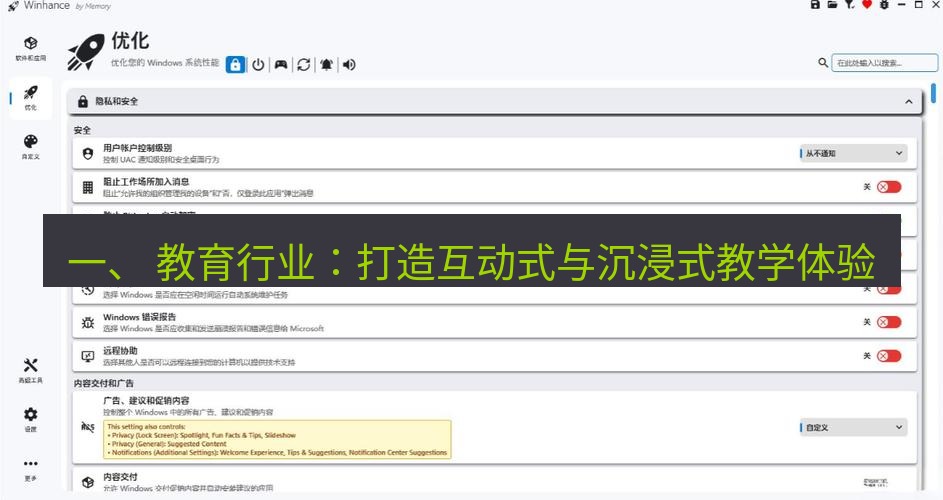Toggle Windows 错误报告 switch
Screen dimensions: 943x500
coord(889,323)
